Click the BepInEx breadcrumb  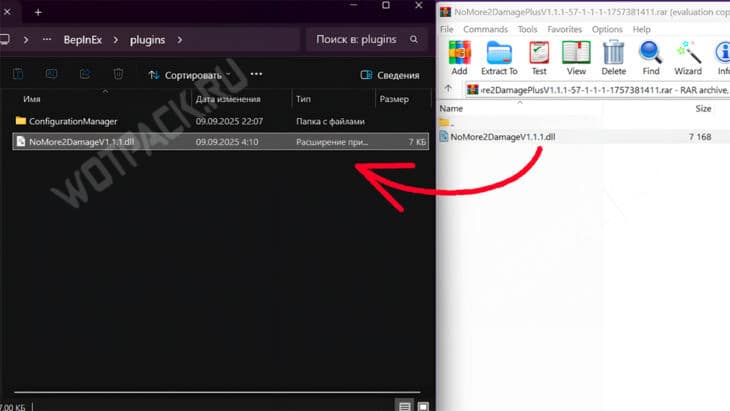(x=82, y=40)
